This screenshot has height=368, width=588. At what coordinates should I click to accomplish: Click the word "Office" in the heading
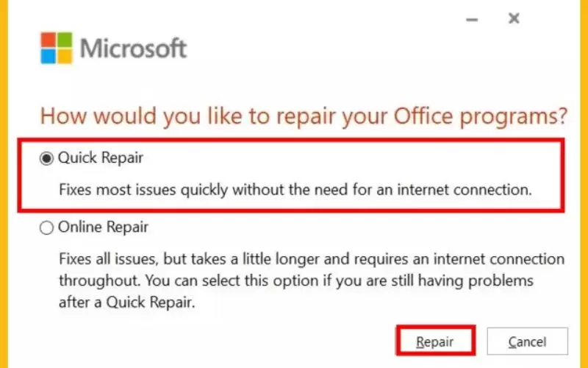pyautogui.click(x=423, y=115)
